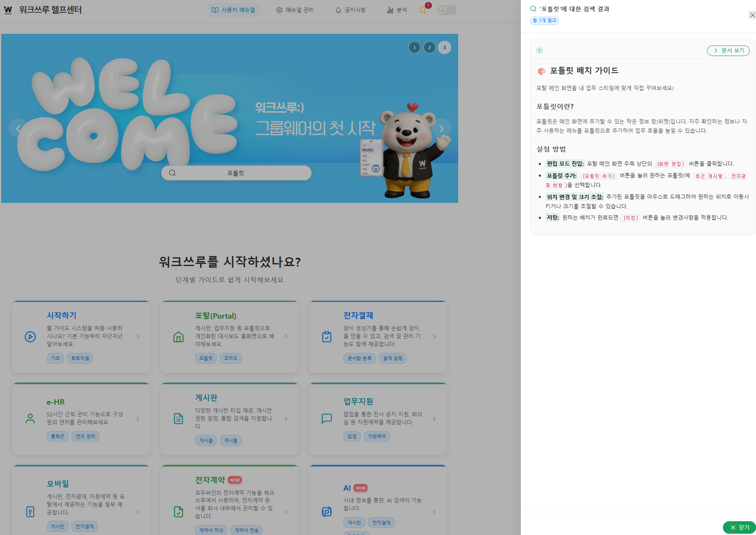Open the 매뉴얼 관리 menu item
756x535 pixels.
[295, 10]
